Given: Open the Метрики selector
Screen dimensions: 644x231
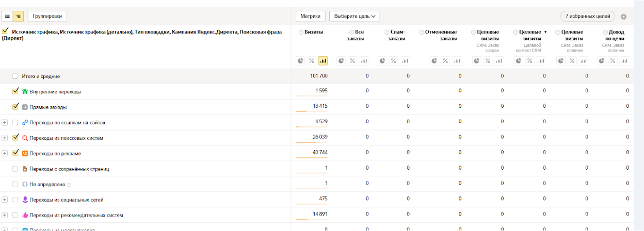Looking at the screenshot, I should (x=311, y=16).
